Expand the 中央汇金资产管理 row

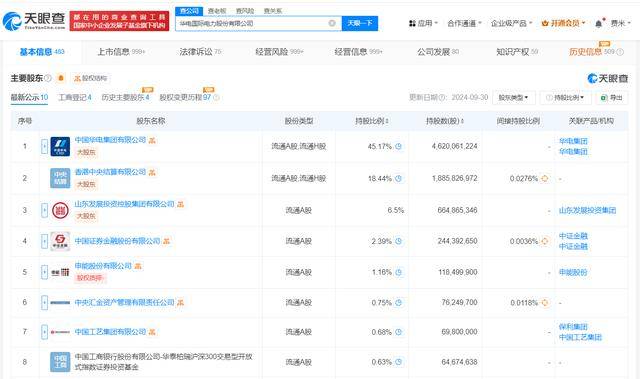[44, 302]
